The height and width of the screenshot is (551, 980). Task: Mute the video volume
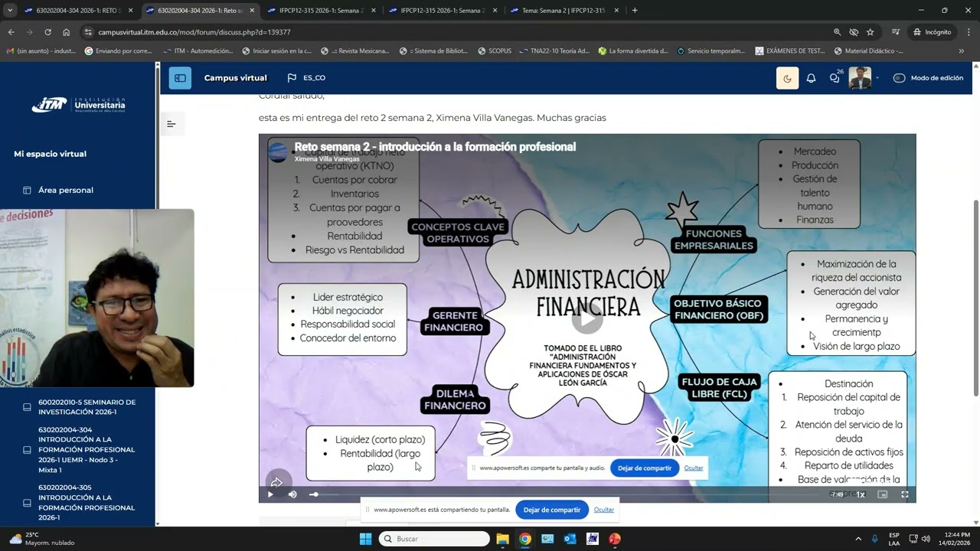point(292,494)
